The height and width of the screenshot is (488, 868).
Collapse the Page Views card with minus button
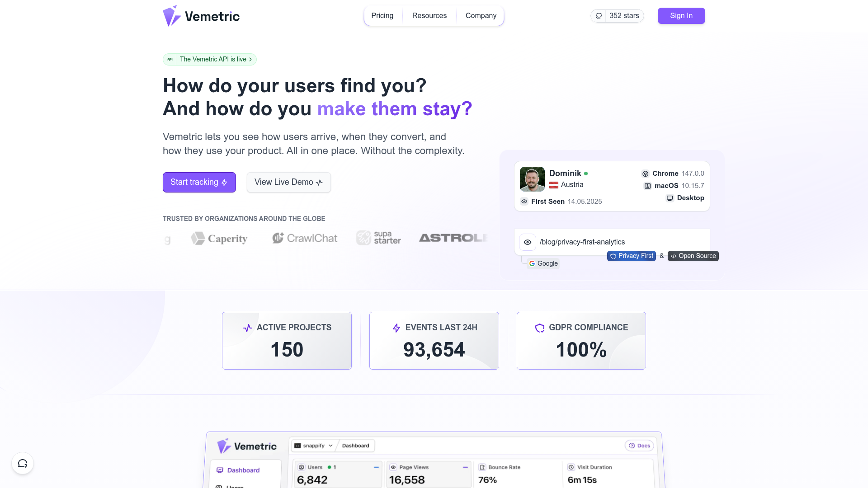(465, 467)
